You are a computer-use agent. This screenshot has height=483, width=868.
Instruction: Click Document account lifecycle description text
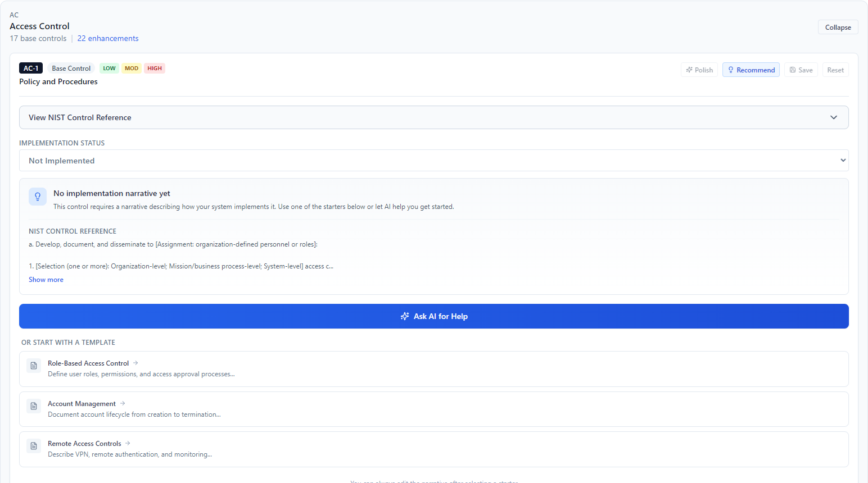pyautogui.click(x=134, y=414)
